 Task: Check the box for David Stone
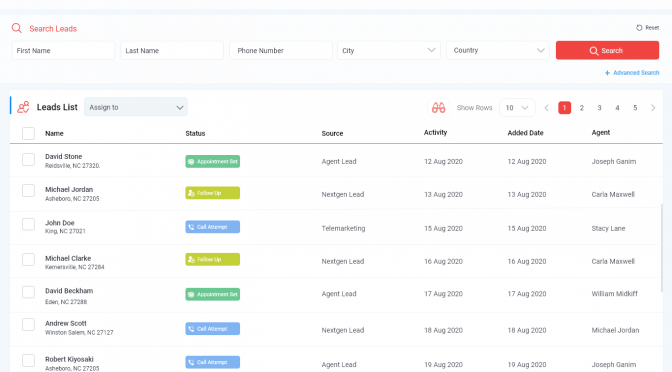28,160
